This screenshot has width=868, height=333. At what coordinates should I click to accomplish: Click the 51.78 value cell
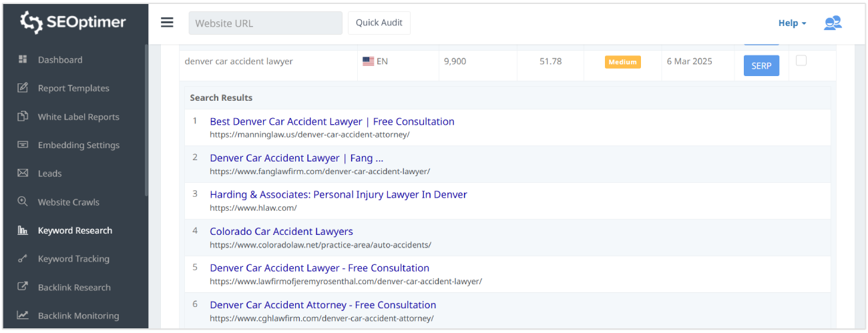tap(551, 61)
